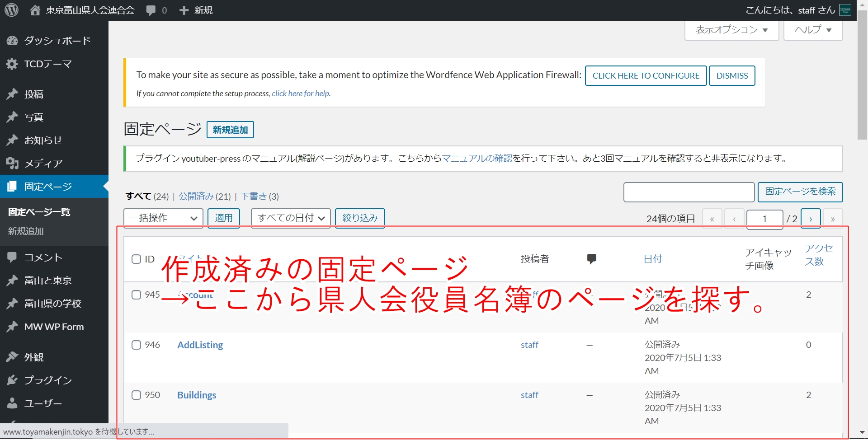
Task: Open the Buildings page link
Action: [197, 395]
